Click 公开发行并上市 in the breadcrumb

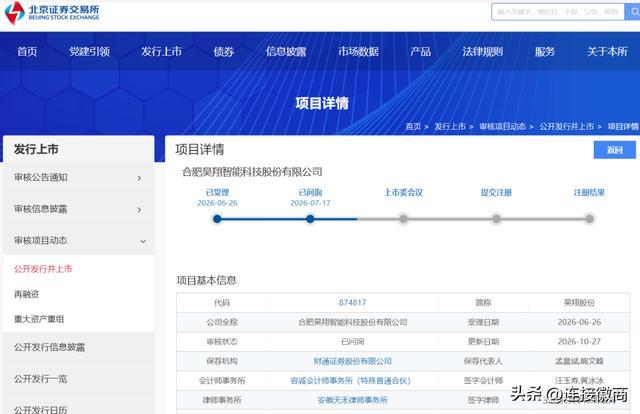click(567, 127)
